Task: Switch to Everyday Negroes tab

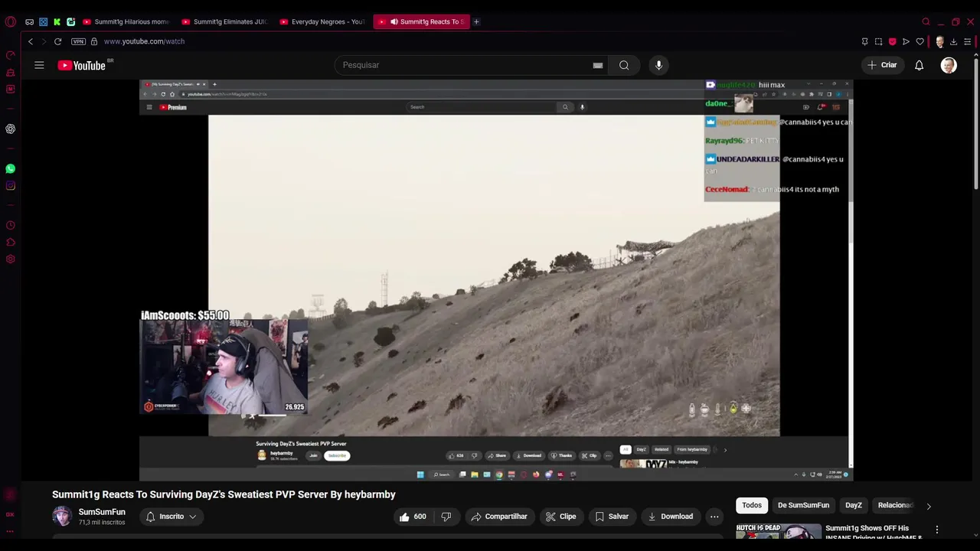Action: click(323, 21)
